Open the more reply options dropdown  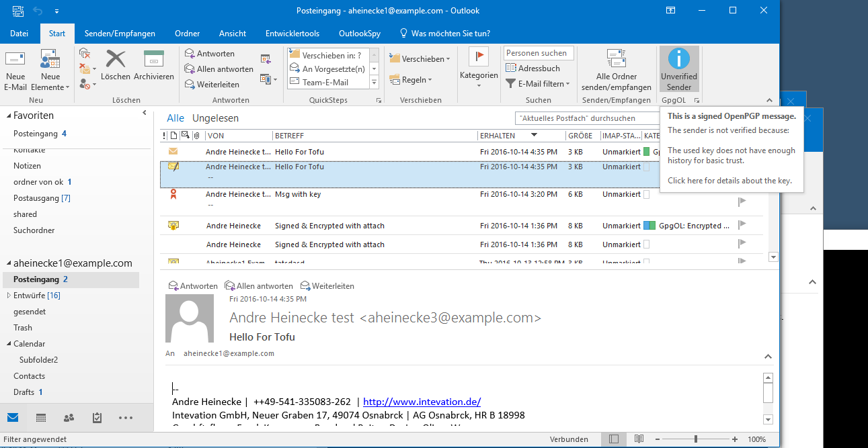pyautogui.click(x=268, y=79)
